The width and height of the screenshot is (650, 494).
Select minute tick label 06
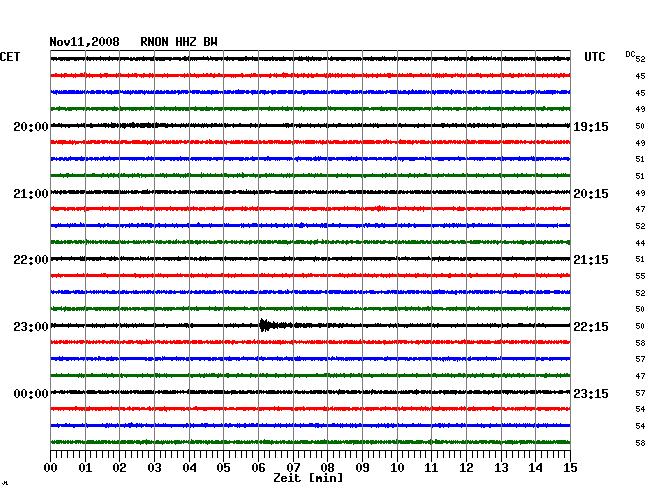point(258,468)
